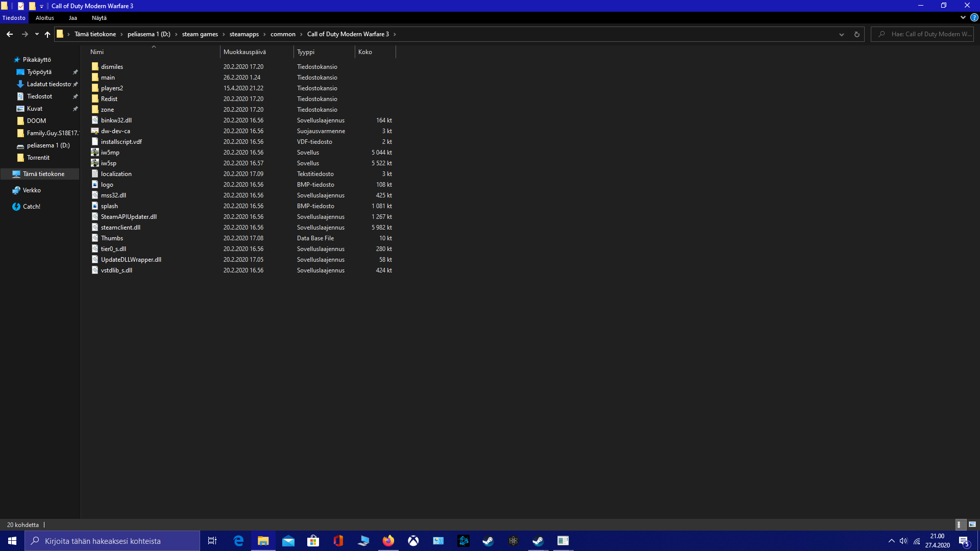Open DOOM folder in navigation pane
This screenshot has width=980, height=551.
point(36,121)
